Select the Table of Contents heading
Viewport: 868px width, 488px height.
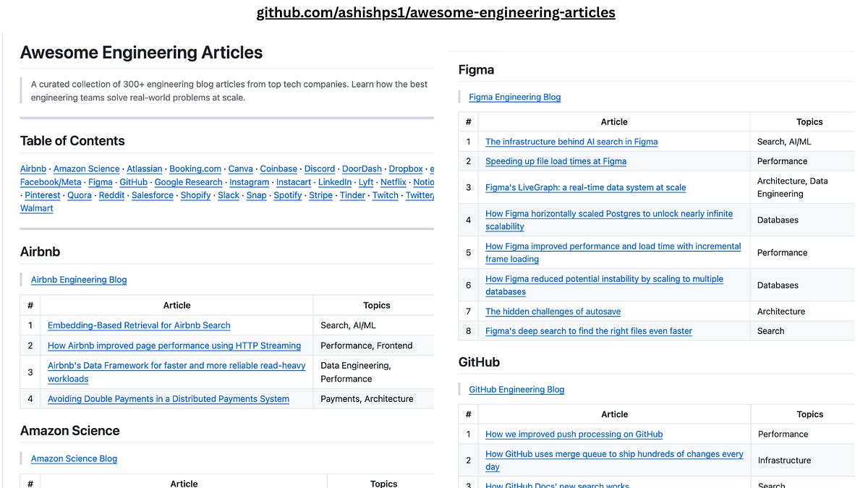(72, 141)
